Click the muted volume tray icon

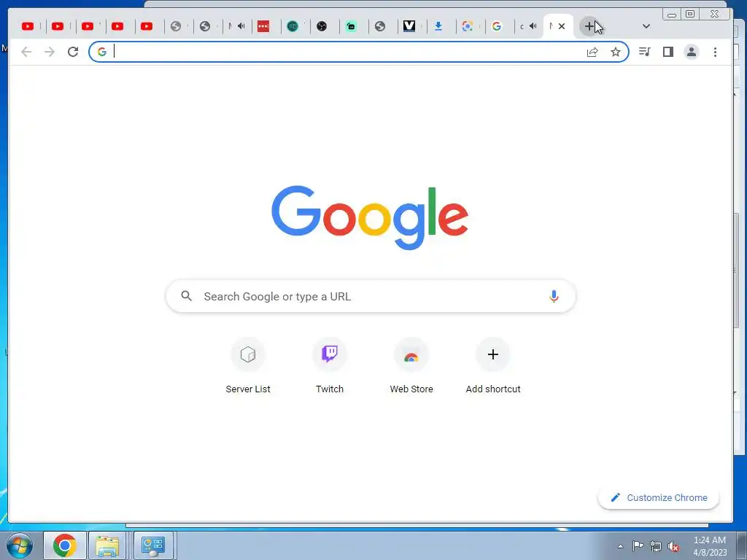coord(673,546)
